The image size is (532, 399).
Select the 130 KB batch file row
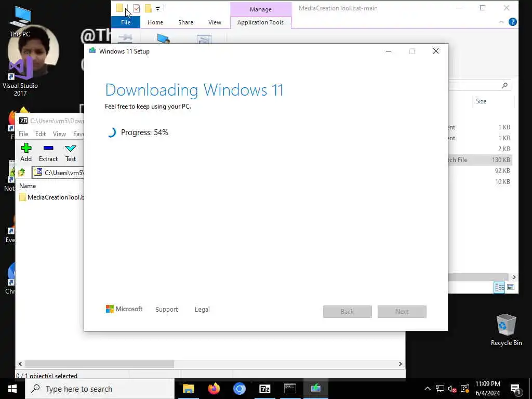480,160
